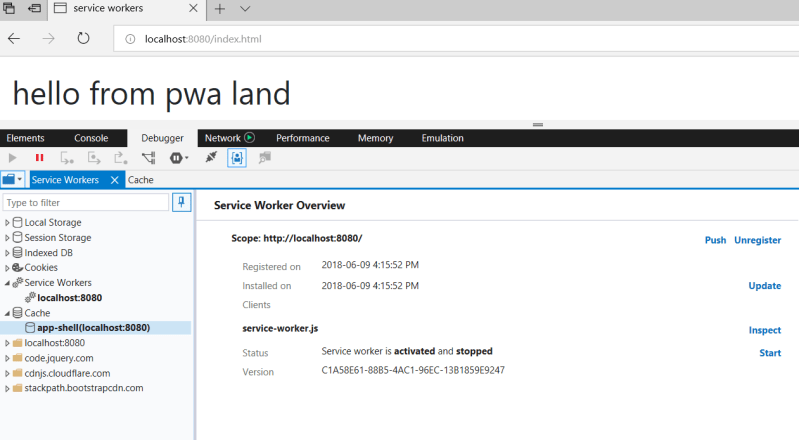
Task: Expand the Local Storage tree node
Action: (7, 223)
